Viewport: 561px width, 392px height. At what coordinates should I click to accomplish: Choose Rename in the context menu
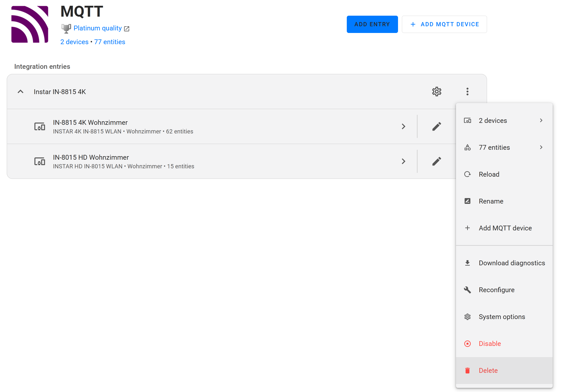point(491,201)
